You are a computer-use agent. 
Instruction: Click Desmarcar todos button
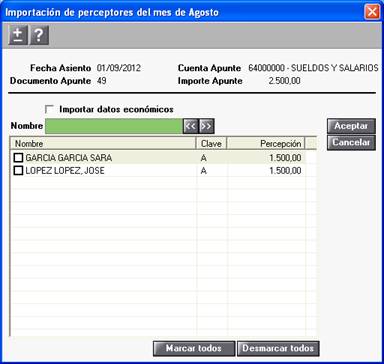point(278,348)
